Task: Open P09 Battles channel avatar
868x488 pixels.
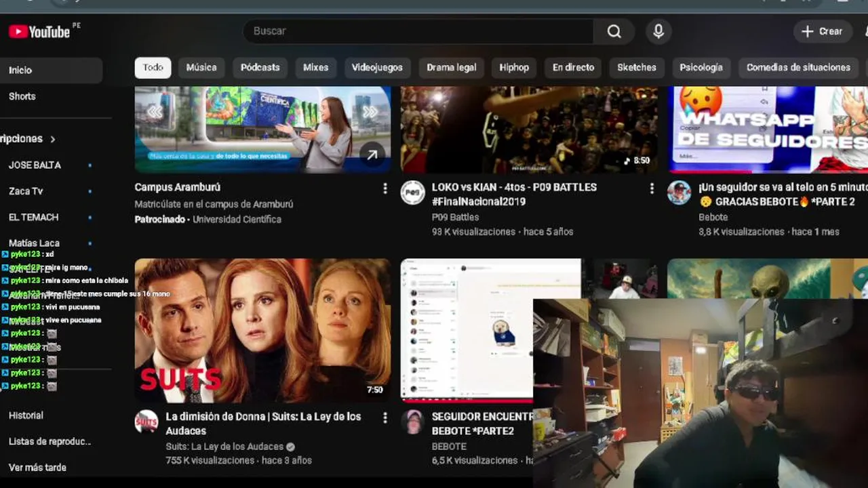Action: click(412, 192)
